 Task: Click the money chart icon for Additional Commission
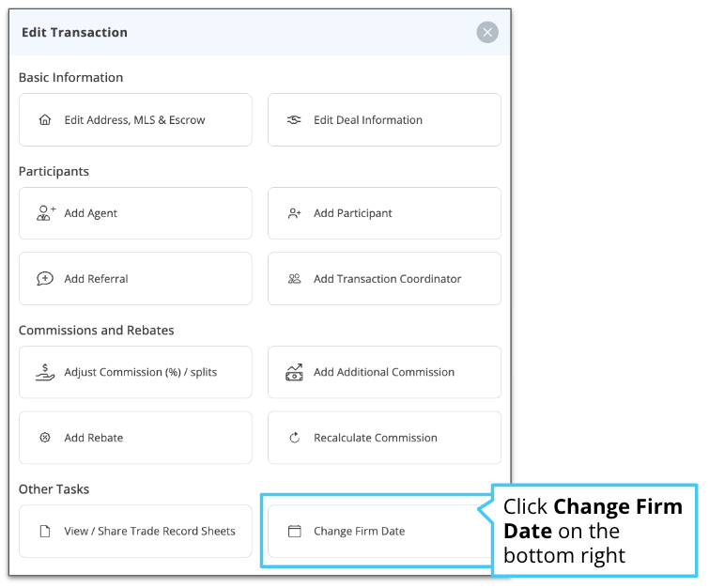pyautogui.click(x=294, y=372)
